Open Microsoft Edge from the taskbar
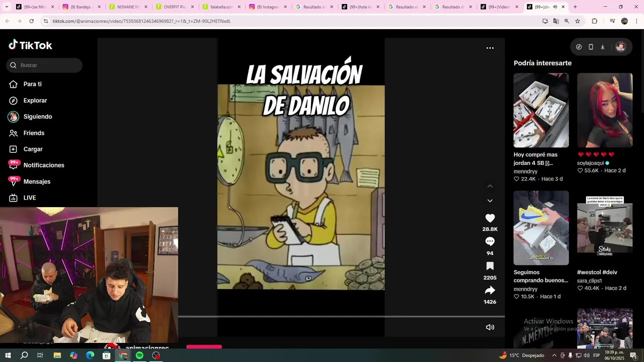 90,355
